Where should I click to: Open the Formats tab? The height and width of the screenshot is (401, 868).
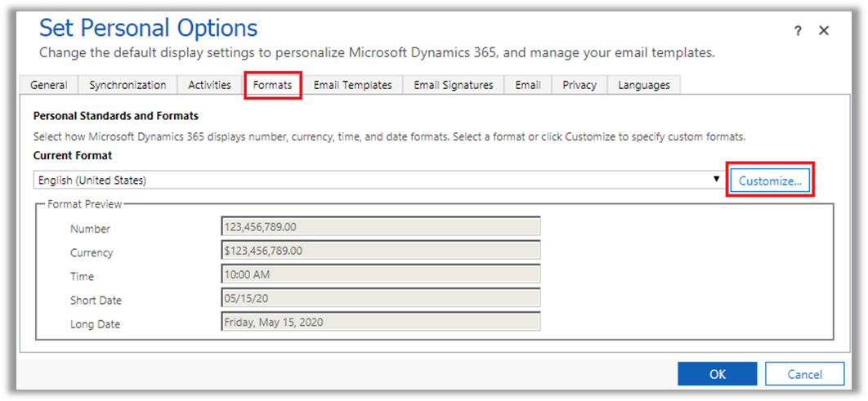click(272, 85)
